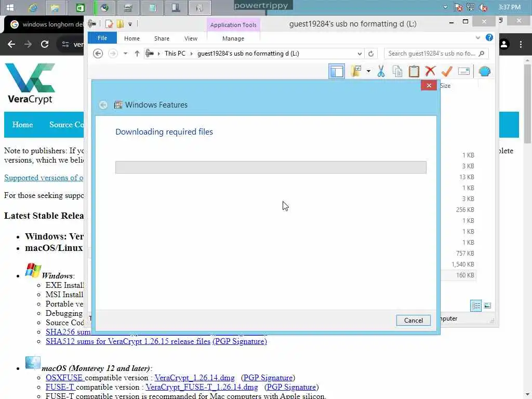Open the browser profile icon
532x399 pixels.
pos(504,44)
